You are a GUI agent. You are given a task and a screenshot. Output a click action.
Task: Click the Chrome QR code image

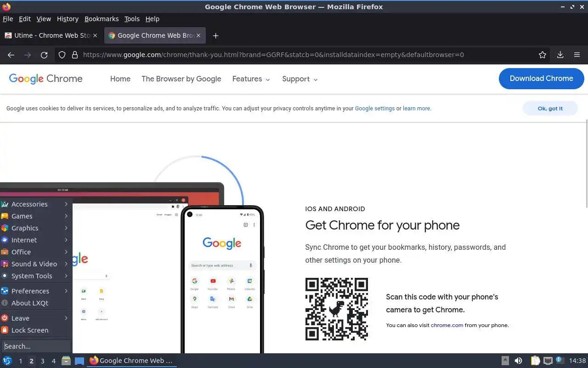(337, 309)
